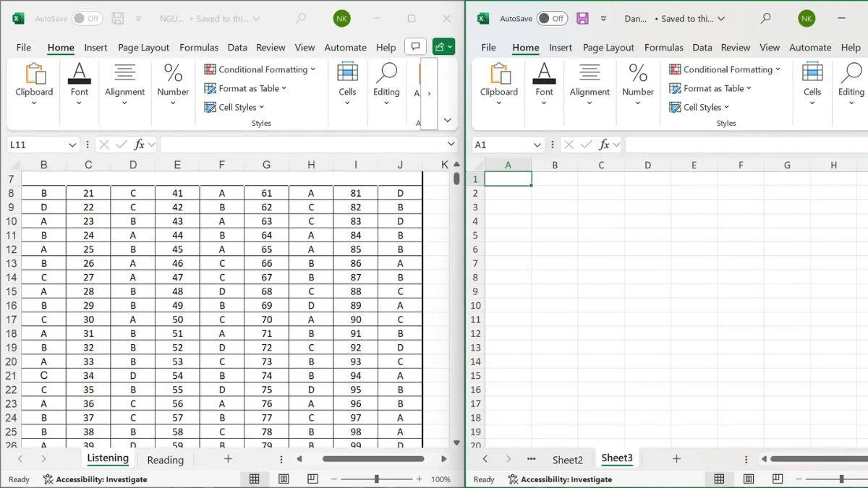
Task: Open Cells group in left Excel window
Action: [347, 84]
